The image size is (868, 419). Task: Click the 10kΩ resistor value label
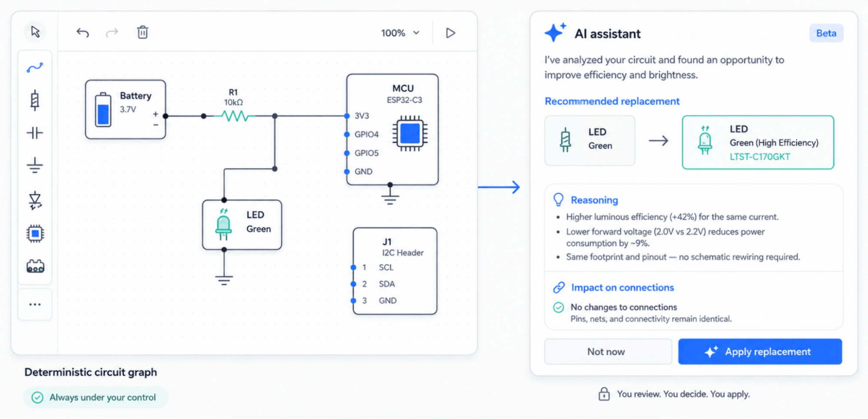tap(234, 102)
